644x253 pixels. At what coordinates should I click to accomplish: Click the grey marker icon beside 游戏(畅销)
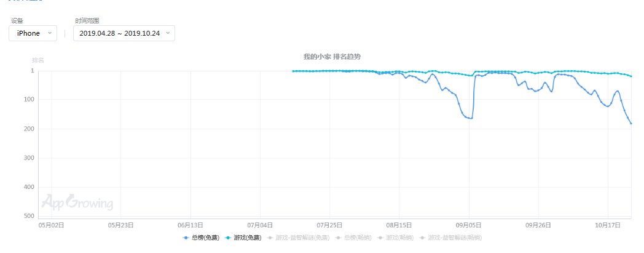click(381, 238)
